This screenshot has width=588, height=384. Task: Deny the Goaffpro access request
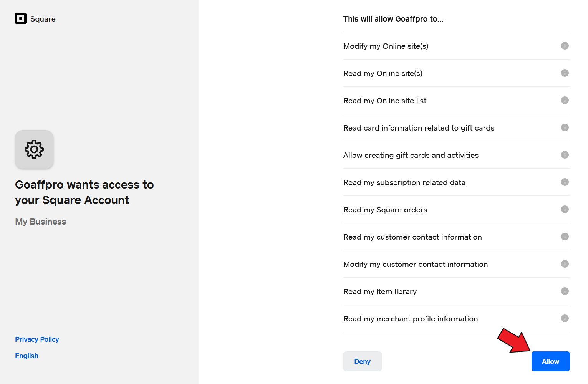tap(362, 361)
